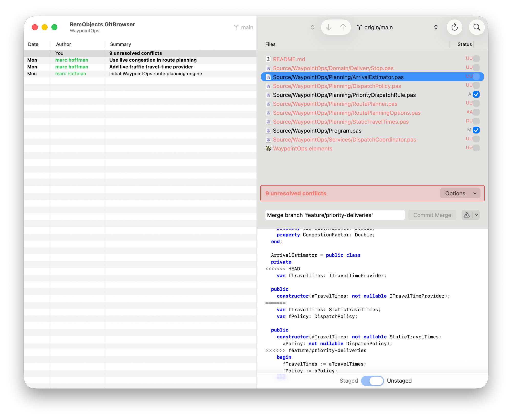
Task: Open the origin/main remote branch selector
Action: point(398,27)
